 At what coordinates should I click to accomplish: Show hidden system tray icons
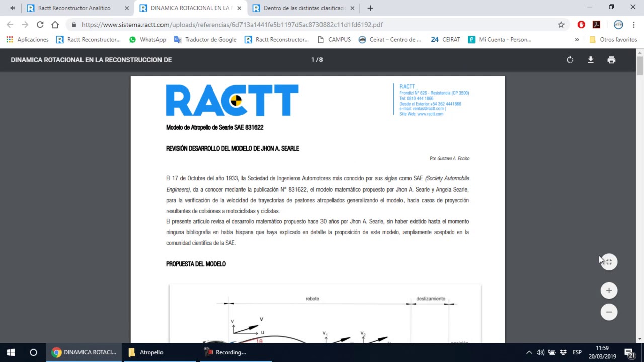click(x=529, y=352)
